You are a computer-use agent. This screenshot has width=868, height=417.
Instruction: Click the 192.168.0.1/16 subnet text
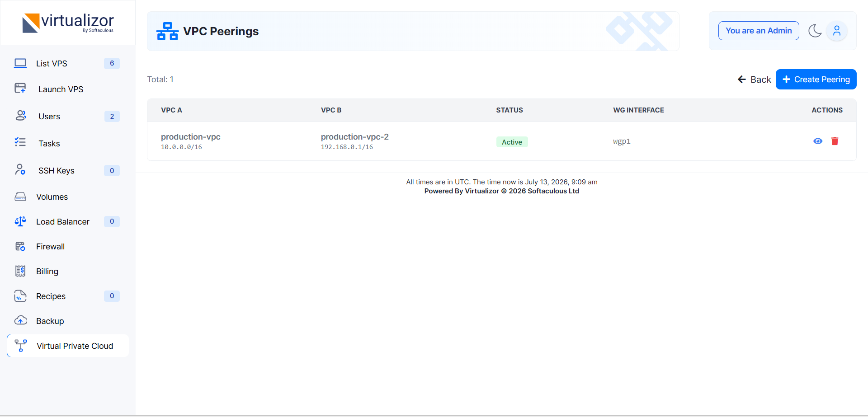pyautogui.click(x=347, y=147)
